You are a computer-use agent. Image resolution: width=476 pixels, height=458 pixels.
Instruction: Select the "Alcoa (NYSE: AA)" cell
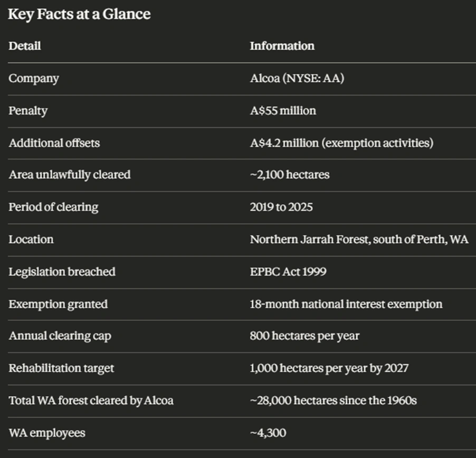coord(298,79)
